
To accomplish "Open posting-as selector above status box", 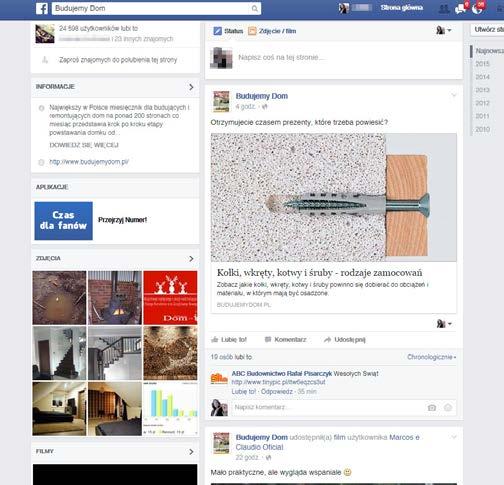I will point(444,30).
